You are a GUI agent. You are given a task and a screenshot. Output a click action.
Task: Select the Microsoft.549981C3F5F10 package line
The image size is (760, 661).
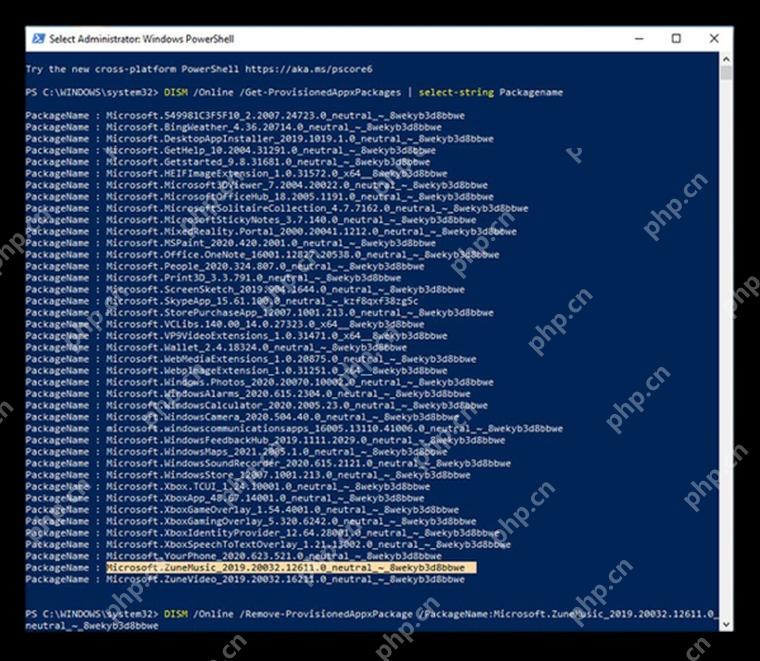point(245,115)
